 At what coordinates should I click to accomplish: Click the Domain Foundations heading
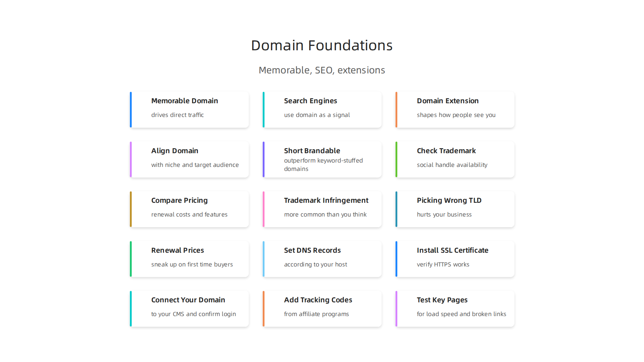[x=322, y=45]
